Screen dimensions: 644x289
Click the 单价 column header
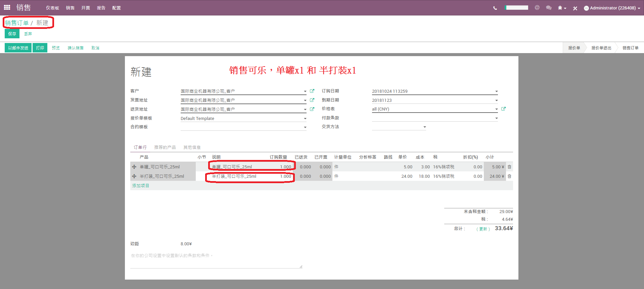403,157
